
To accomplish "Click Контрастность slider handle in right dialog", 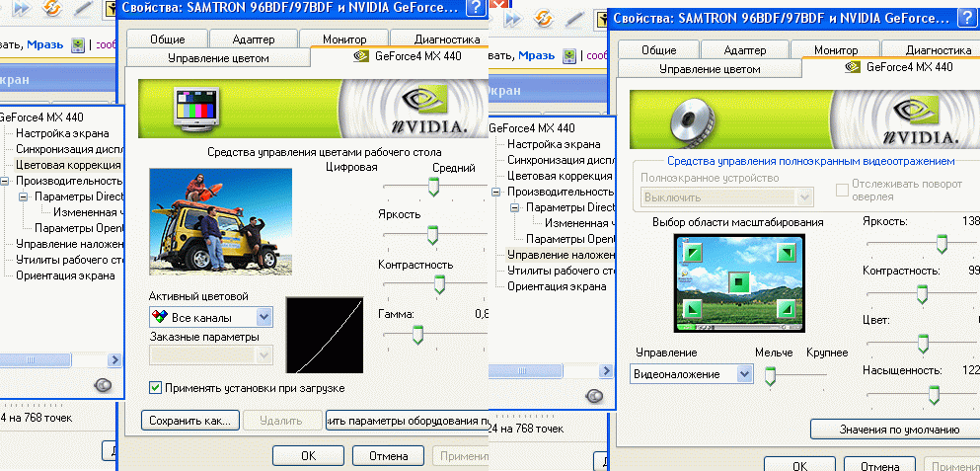I will click(x=921, y=294).
